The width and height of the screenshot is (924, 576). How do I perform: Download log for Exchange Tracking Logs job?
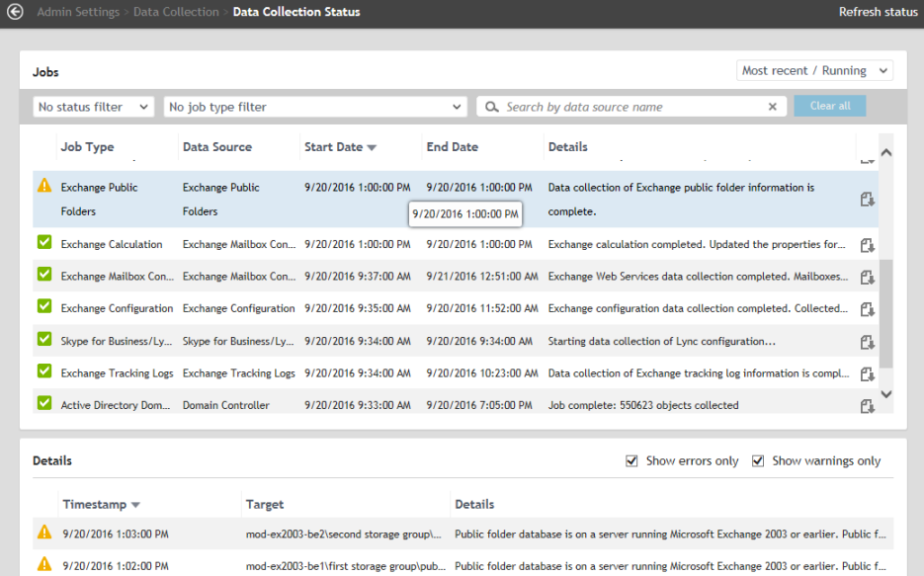click(x=868, y=373)
